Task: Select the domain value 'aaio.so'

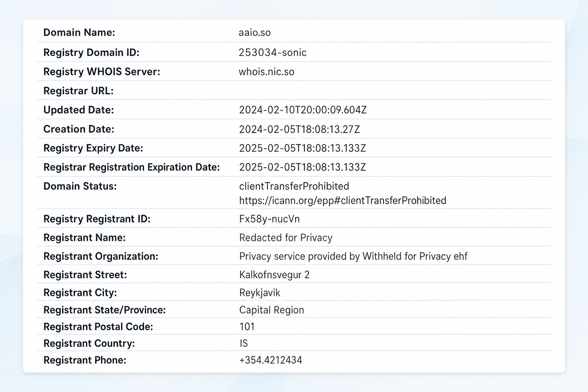Action: 255,33
